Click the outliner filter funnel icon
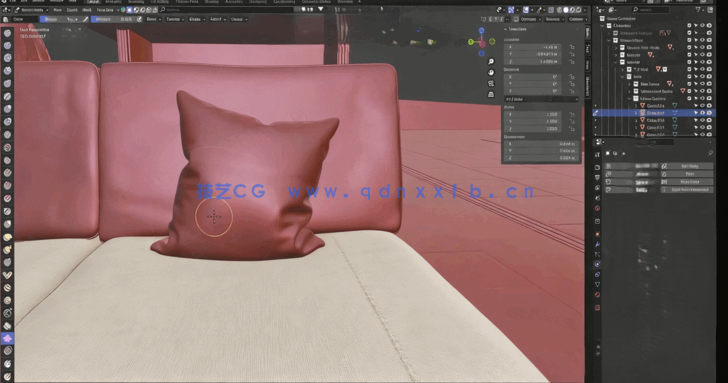728x383 pixels. coord(698,10)
